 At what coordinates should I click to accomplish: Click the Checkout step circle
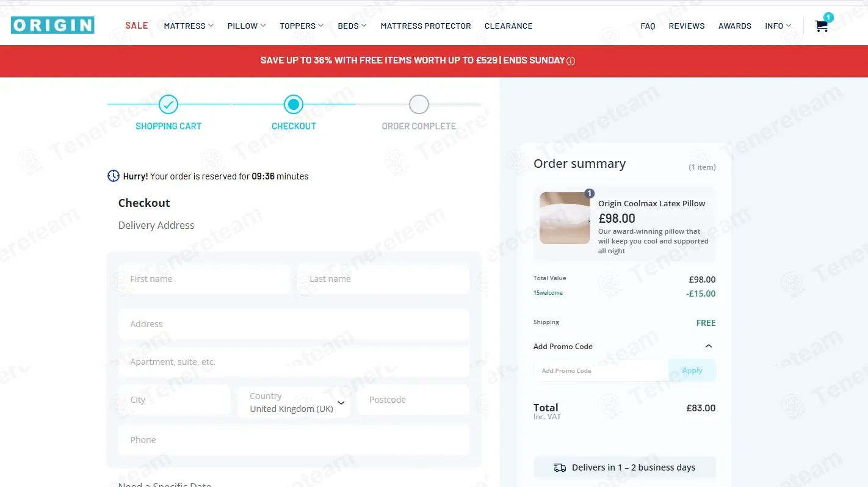[x=294, y=104]
